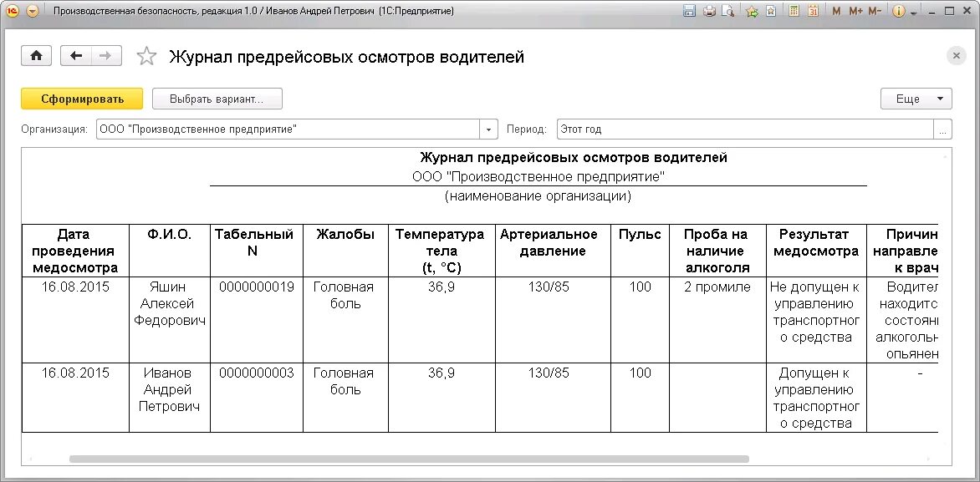Open Print Preview icon
This screenshot has height=482, width=980.
coord(727,11)
